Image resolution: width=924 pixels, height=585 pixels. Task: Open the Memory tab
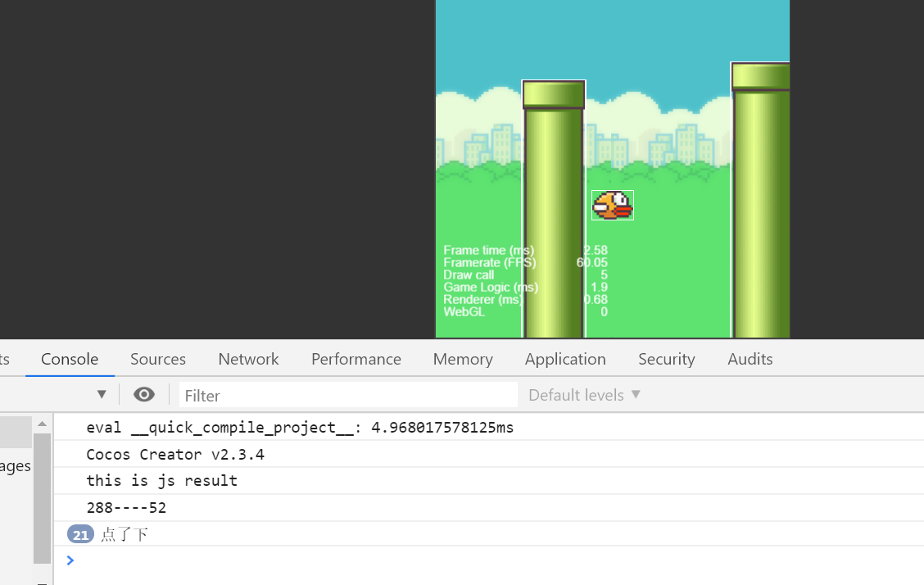click(463, 359)
